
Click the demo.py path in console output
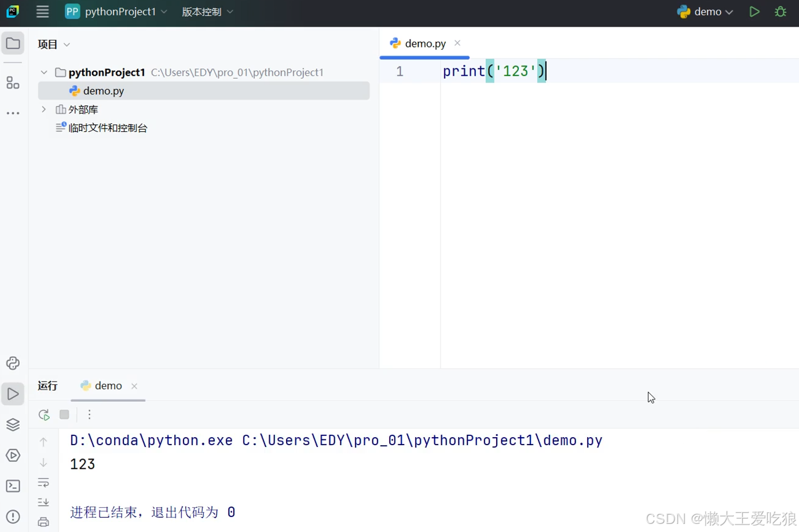pyautogui.click(x=423, y=441)
